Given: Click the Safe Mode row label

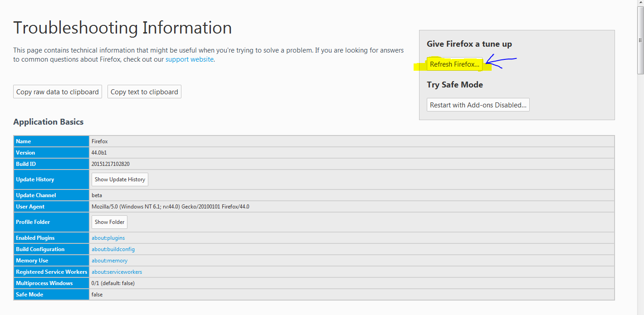Looking at the screenshot, I should (52, 295).
